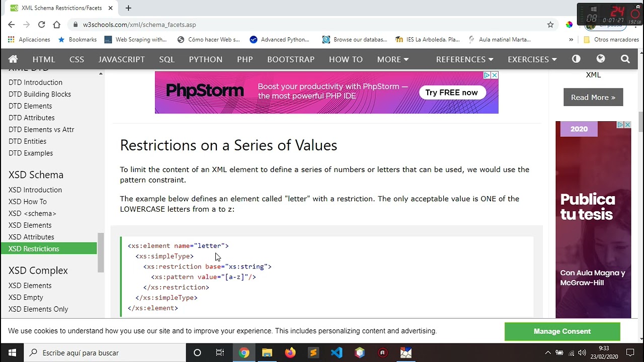Open the BOOTSTRAP menu item

291,59
